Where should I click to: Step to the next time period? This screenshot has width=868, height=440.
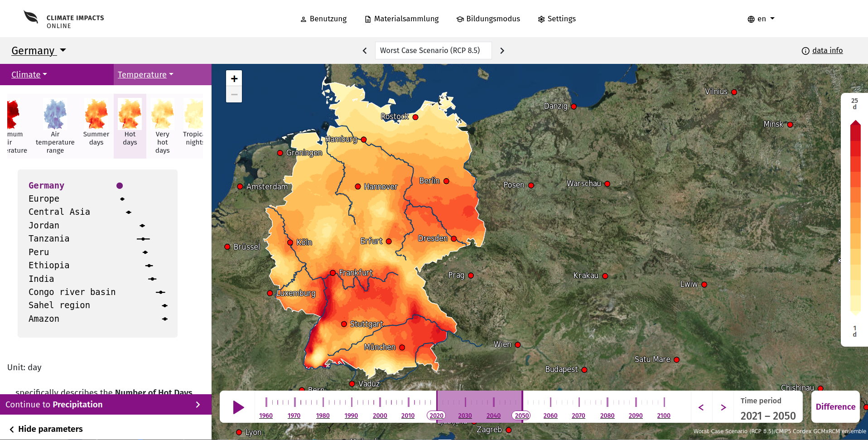tap(723, 407)
